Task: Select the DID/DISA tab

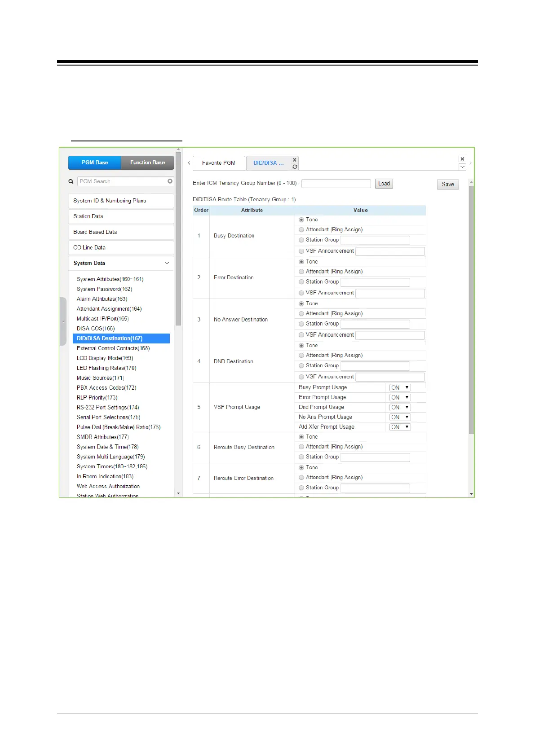Action: pyautogui.click(x=269, y=163)
